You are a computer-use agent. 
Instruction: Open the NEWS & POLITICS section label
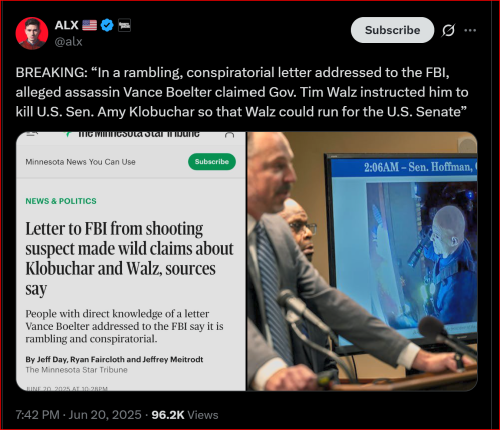pos(61,201)
